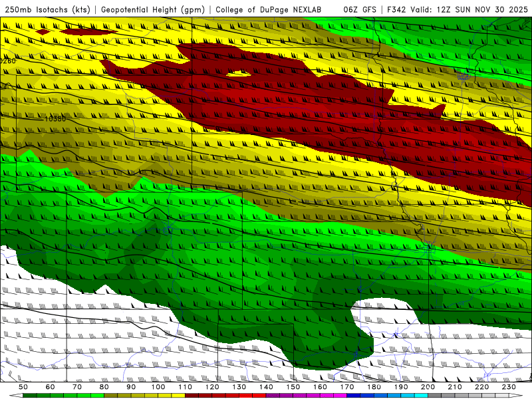The width and height of the screenshot is (532, 399).
Task: Click the legend value '220'
Action: pyautogui.click(x=481, y=387)
